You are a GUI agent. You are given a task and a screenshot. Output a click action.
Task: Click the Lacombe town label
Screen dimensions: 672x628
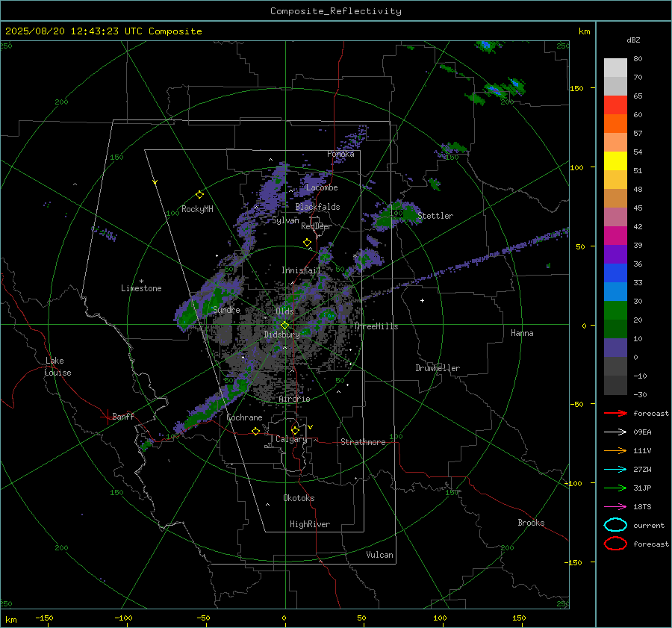[x=322, y=187]
